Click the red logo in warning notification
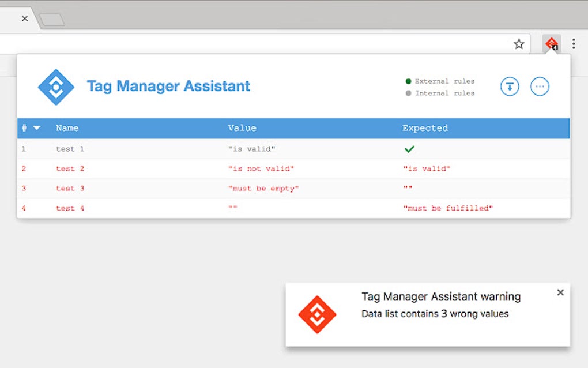 [x=317, y=314]
